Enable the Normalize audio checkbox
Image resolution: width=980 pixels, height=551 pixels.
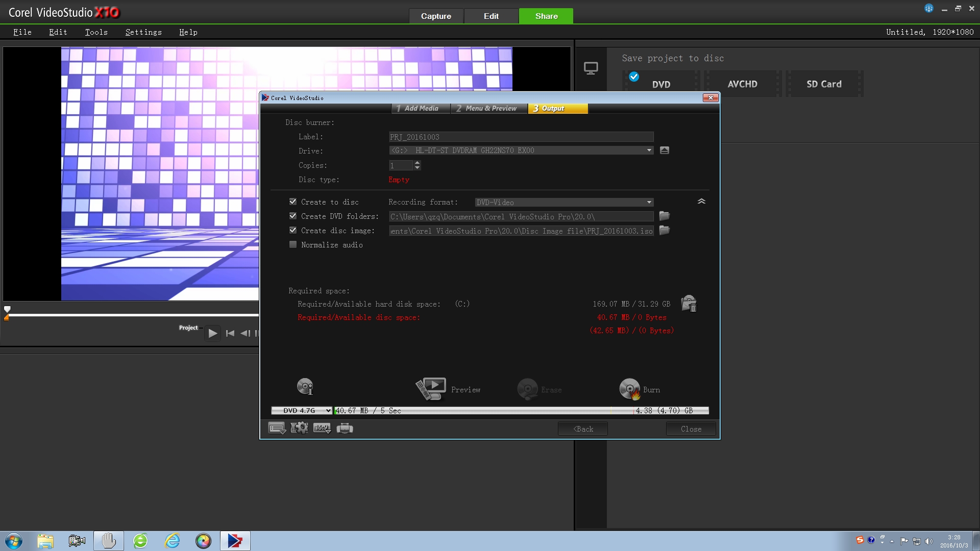tap(293, 244)
